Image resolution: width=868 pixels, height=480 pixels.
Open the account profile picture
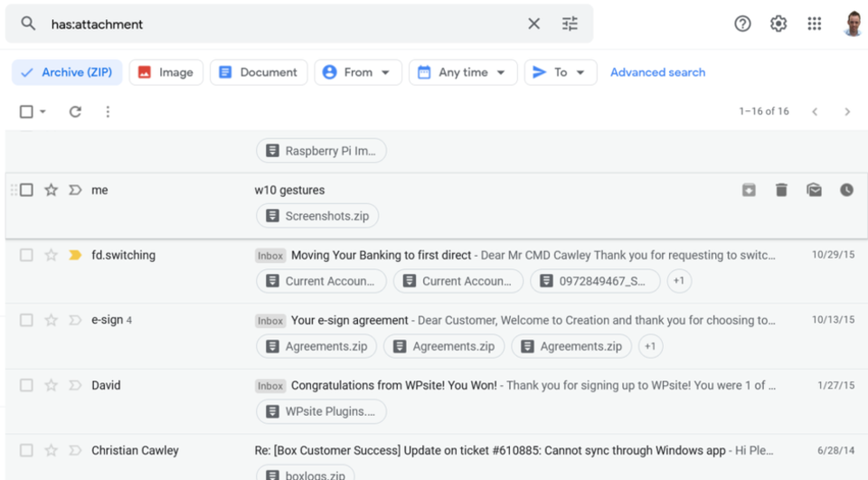[853, 24]
